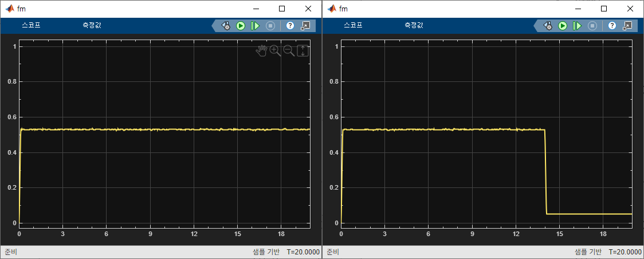Viewport: 644px width, 259px height.
Task: Select the pan hand tool on left plot
Action: pyautogui.click(x=261, y=50)
